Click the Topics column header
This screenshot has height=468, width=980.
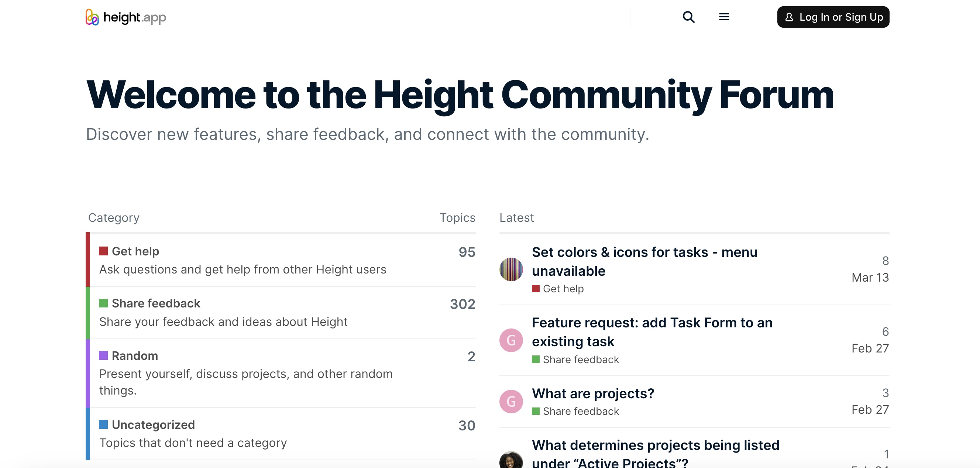coord(457,218)
